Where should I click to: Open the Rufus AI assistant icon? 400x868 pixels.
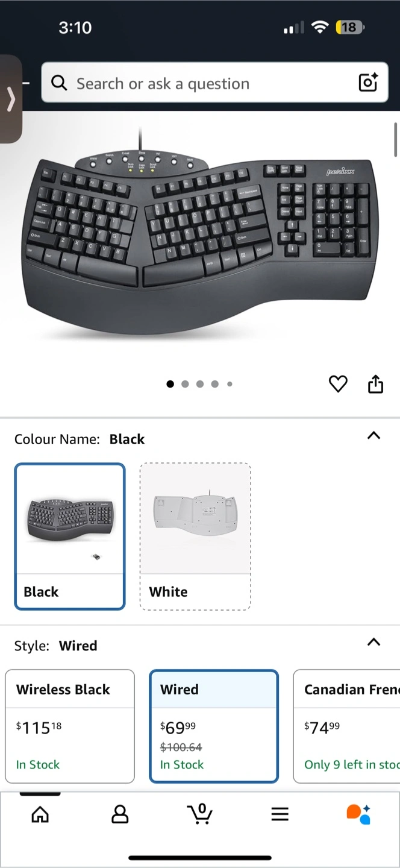coord(358,814)
